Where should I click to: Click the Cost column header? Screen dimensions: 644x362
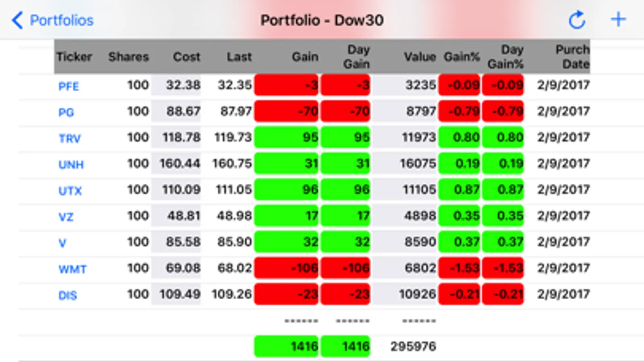pos(186,57)
